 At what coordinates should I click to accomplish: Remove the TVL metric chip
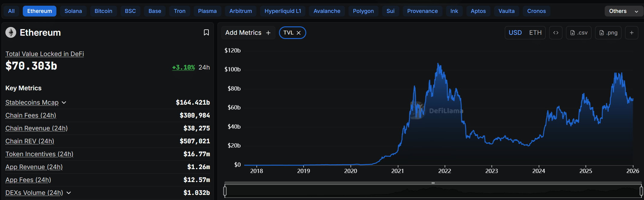[299, 33]
